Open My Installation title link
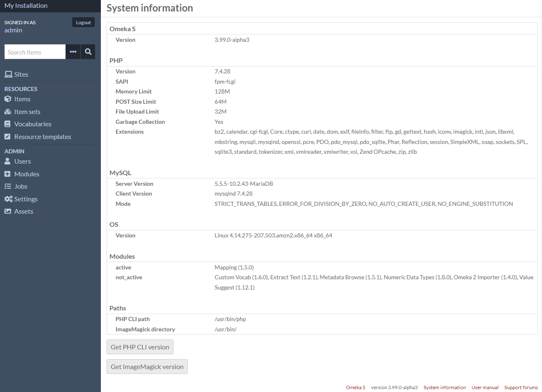542x392 pixels. 26,5
